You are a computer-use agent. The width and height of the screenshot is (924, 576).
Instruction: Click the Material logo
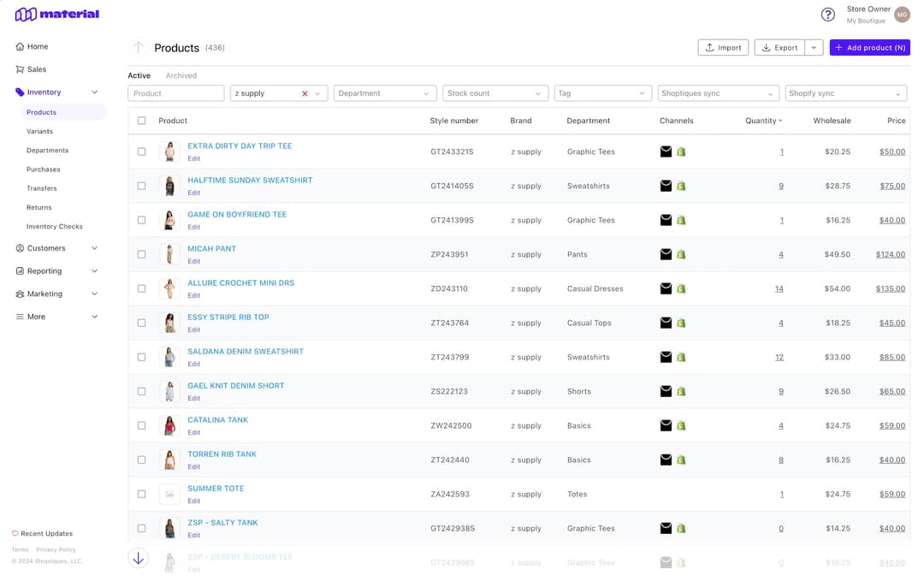(x=57, y=15)
